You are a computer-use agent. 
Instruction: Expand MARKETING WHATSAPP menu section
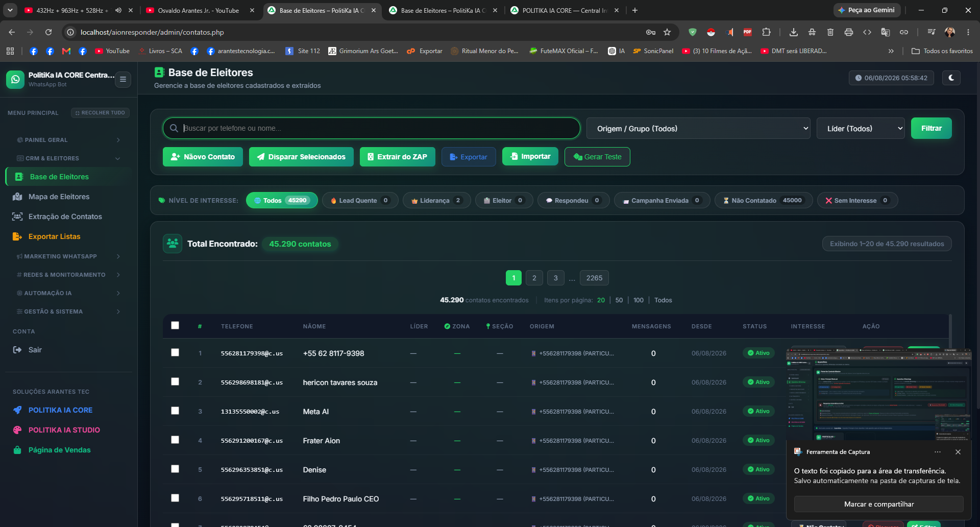pyautogui.click(x=68, y=256)
